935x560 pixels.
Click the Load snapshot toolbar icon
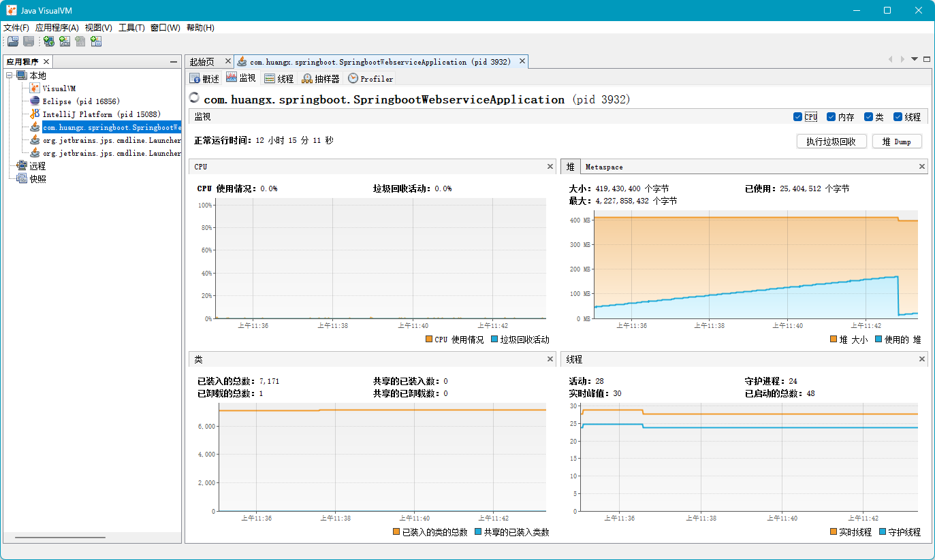click(x=13, y=42)
